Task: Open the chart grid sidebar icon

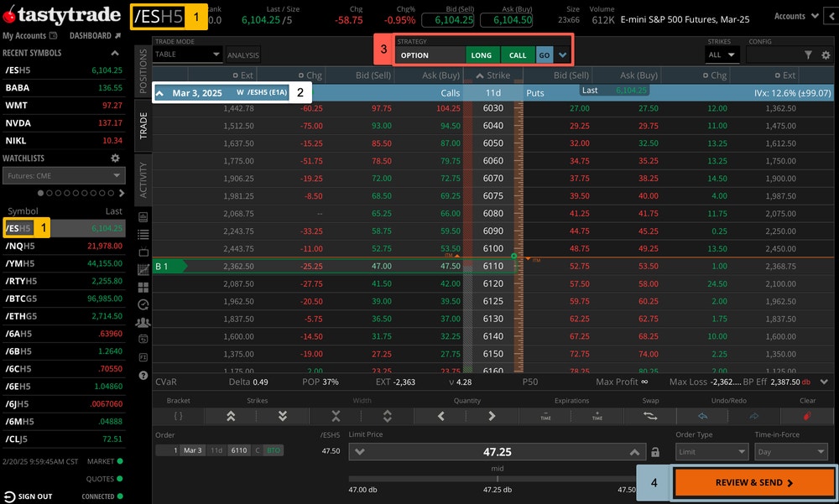Action: point(143,270)
